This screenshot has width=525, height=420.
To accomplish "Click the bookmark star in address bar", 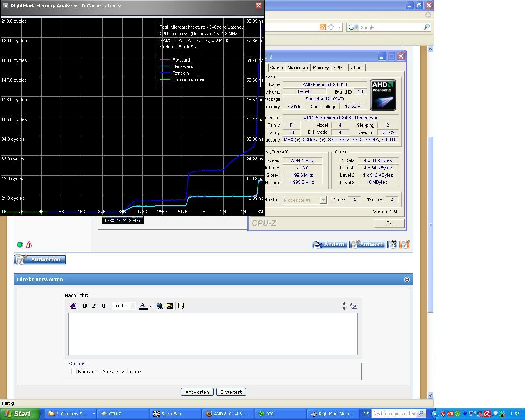I will 331,27.
